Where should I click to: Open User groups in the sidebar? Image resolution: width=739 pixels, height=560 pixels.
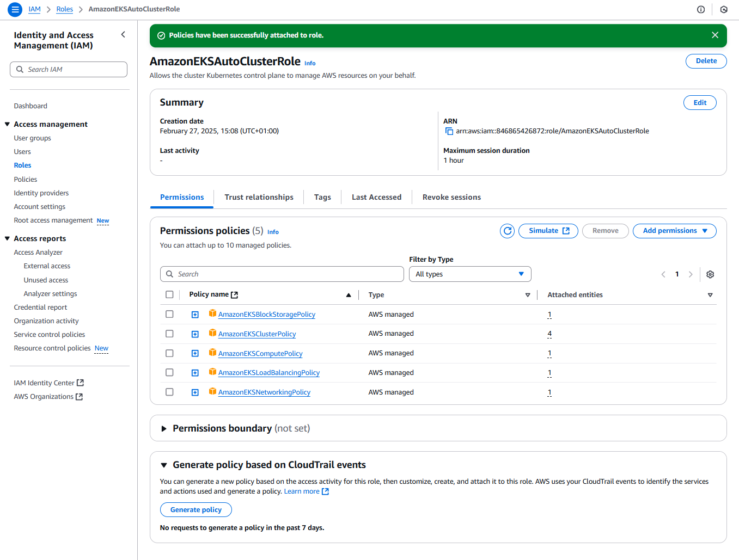point(33,138)
